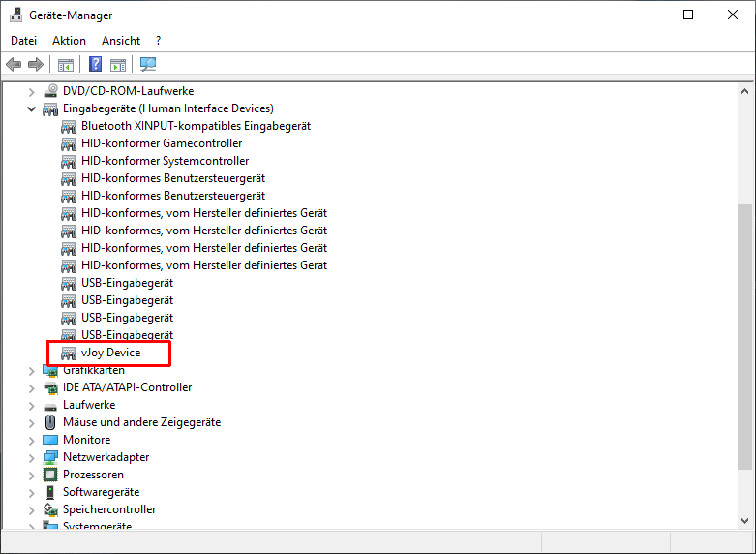This screenshot has width=756, height=554.
Task: Select the IDE ATA/ATAPI-Controller icon
Action: (x=50, y=387)
